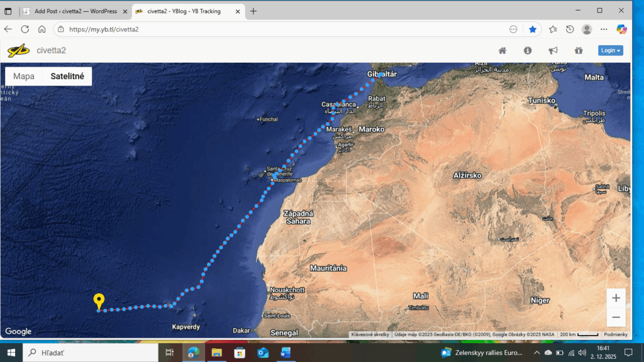Click the home icon in YB navbar

pos(502,51)
